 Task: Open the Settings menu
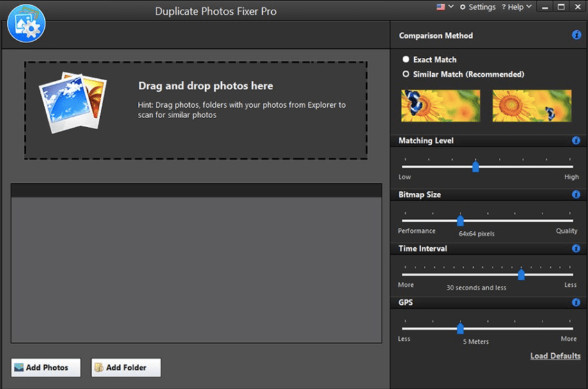point(478,7)
